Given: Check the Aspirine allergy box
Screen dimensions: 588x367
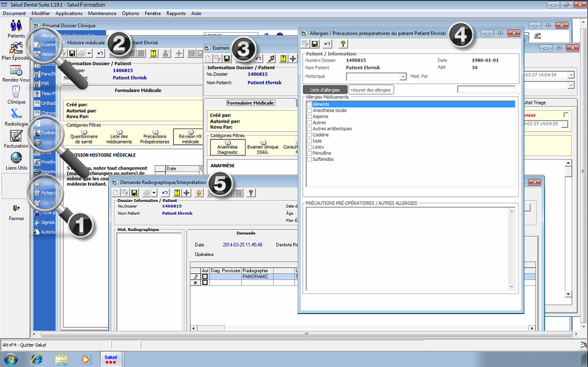Looking at the screenshot, I should (x=309, y=117).
